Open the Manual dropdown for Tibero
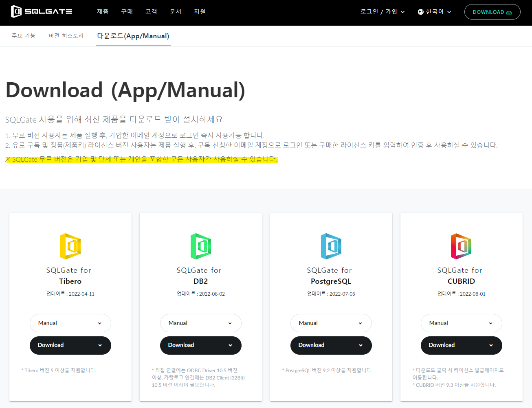The width and height of the screenshot is (532, 408). [70, 323]
